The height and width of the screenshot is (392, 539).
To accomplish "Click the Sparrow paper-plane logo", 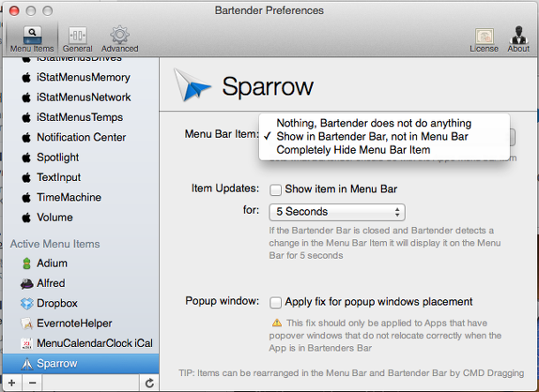I will (192, 85).
